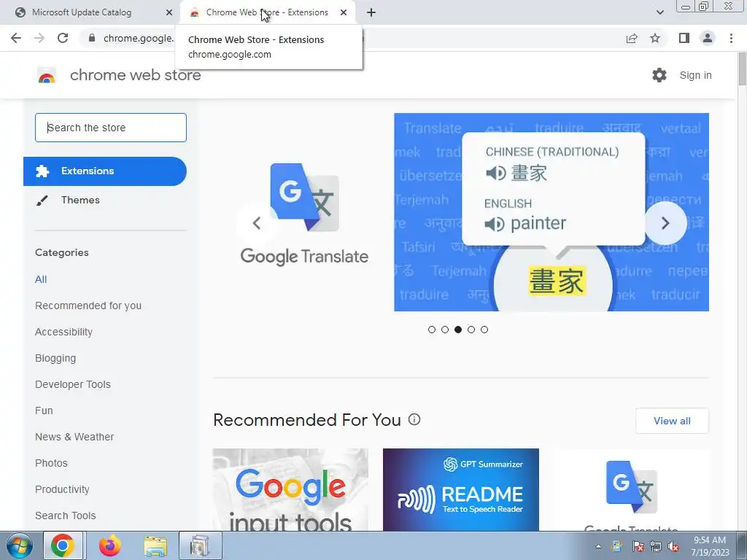
Task: Select the Chrome Web Store - Extensions tab
Action: (267, 12)
